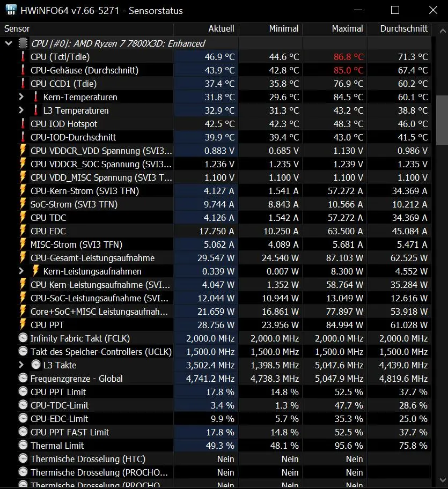Click the thermometer icon for CPU-IOD-Durchschnitt

point(23,137)
